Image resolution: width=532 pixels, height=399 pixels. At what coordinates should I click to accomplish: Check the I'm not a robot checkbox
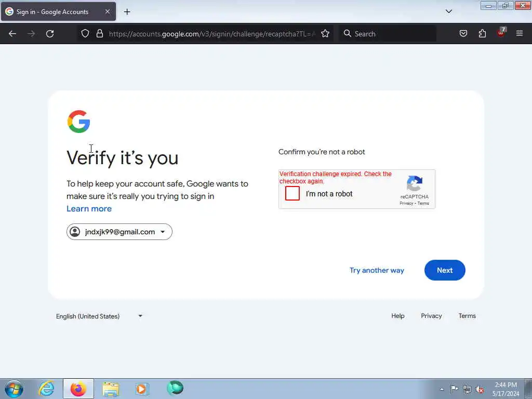pos(292,193)
